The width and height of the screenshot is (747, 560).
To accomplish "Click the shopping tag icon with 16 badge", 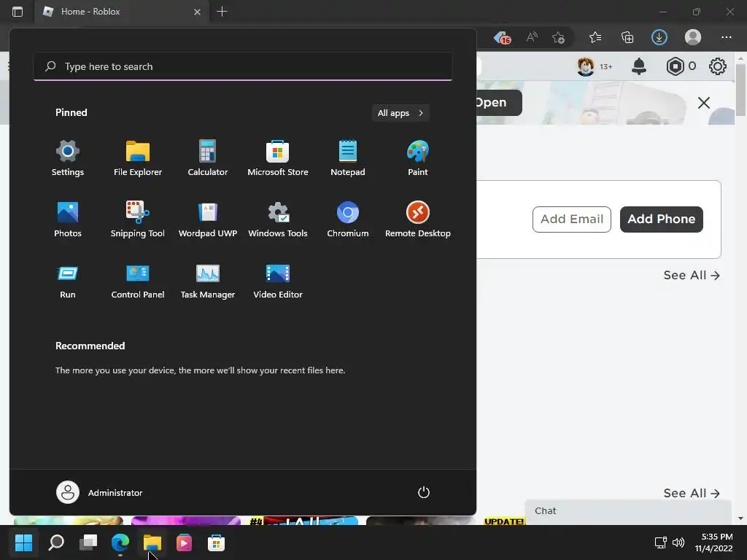I will point(502,37).
